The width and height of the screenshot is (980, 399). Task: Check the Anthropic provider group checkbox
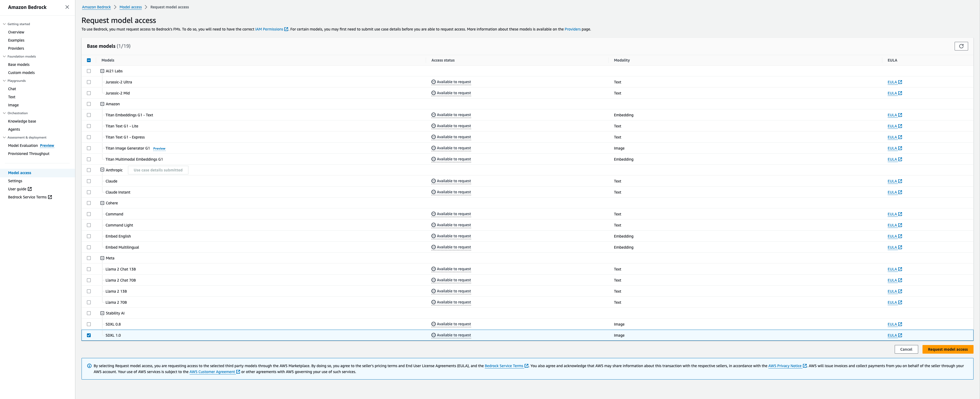[89, 170]
